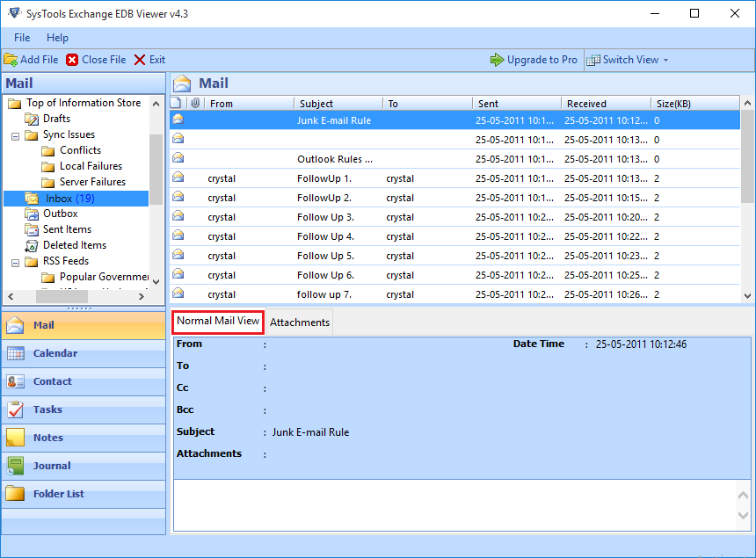Click message list scroll up arrow

[x=747, y=103]
